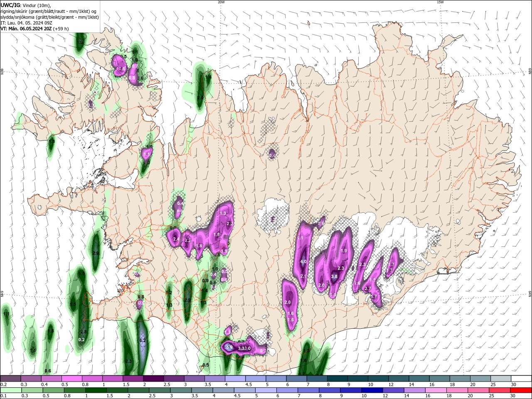Click the darkest green 1 swatch on rain scale
This screenshot has height=399, width=532.
coord(96,390)
